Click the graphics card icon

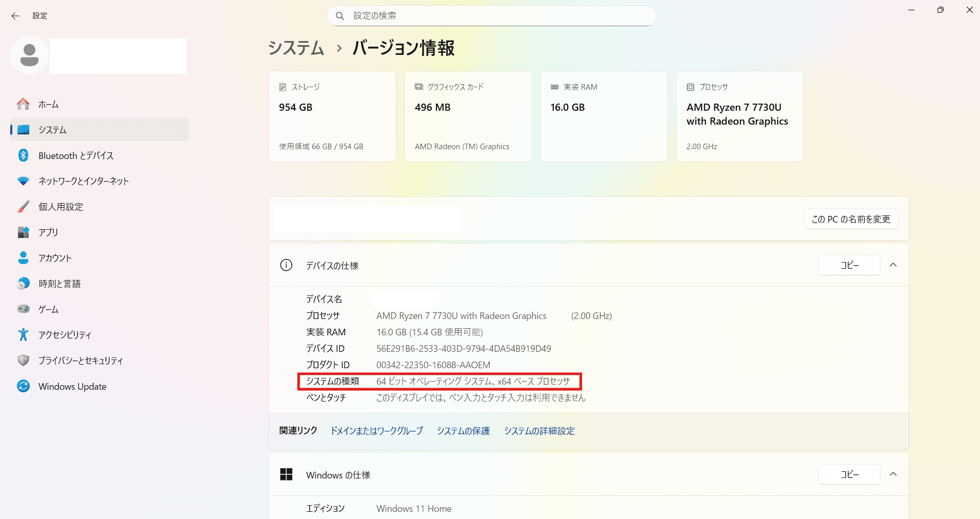(x=418, y=87)
